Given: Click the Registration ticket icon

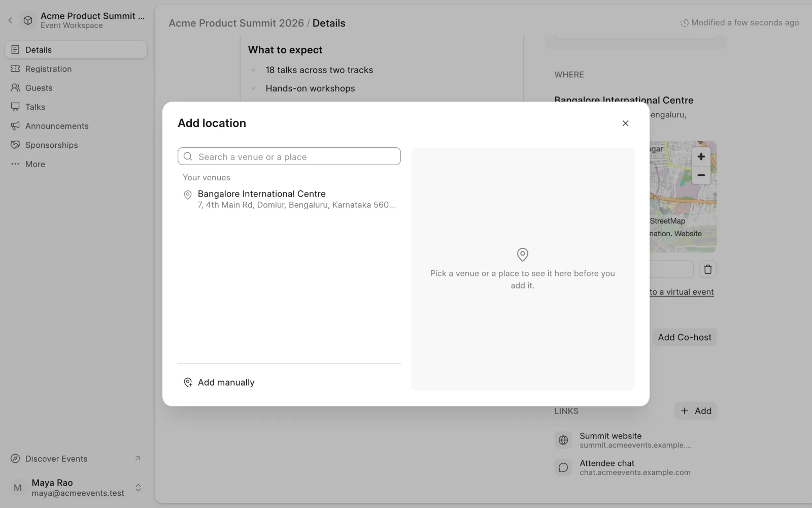Looking at the screenshot, I should (x=15, y=69).
